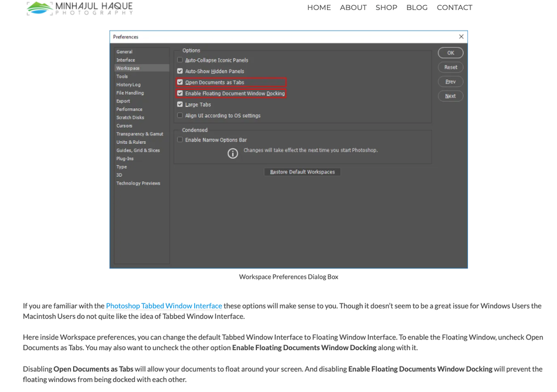Click the info icon in Condensed section

(233, 153)
